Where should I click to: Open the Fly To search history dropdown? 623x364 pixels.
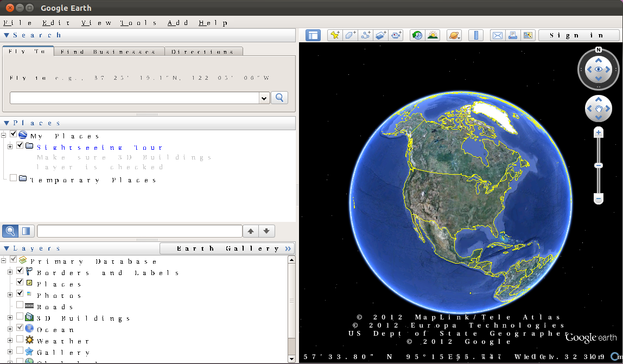(264, 98)
